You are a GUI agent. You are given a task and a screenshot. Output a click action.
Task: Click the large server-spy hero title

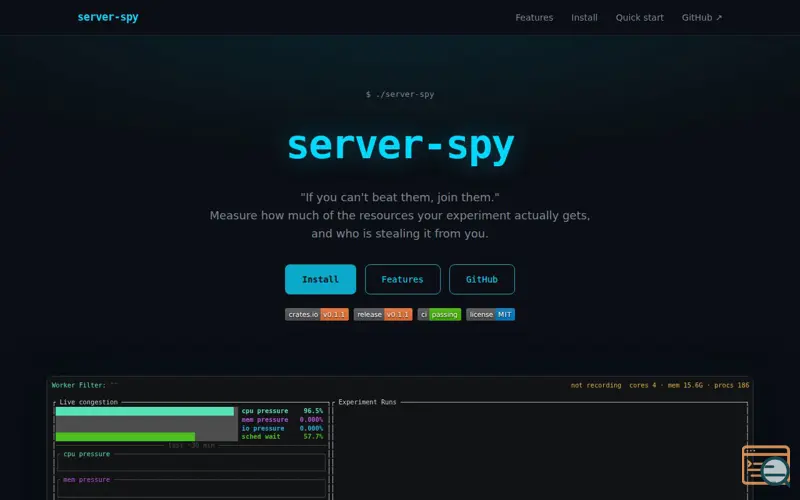pyautogui.click(x=400, y=146)
